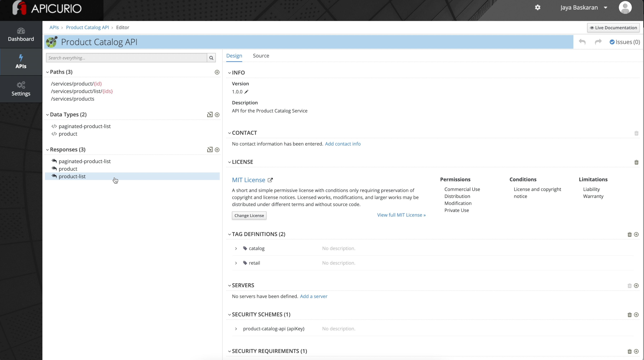
Task: Switch to the Design tab
Action: 234,56
